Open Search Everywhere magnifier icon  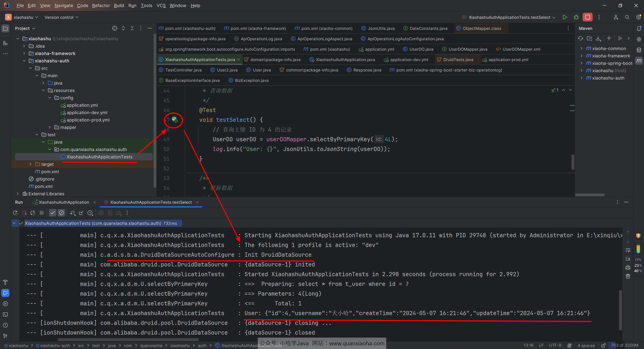pyautogui.click(x=627, y=17)
